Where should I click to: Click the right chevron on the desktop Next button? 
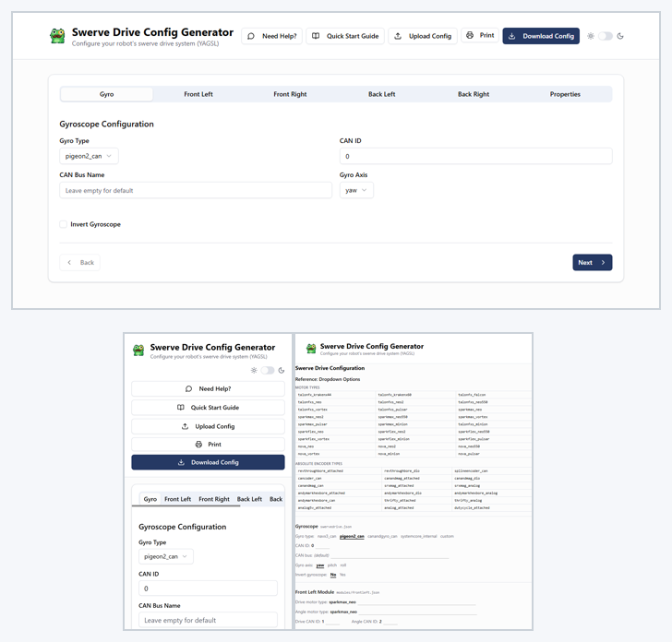click(x=603, y=263)
